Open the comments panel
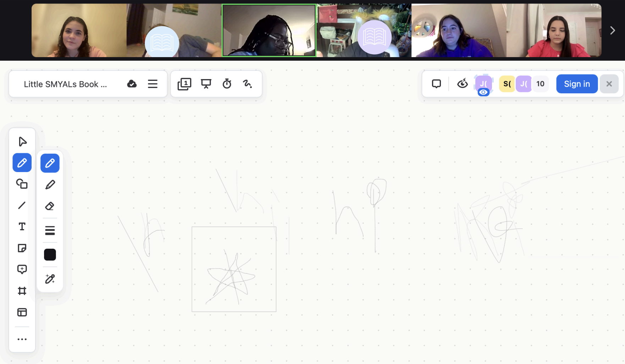Image resolution: width=625 pixels, height=364 pixels. click(436, 84)
